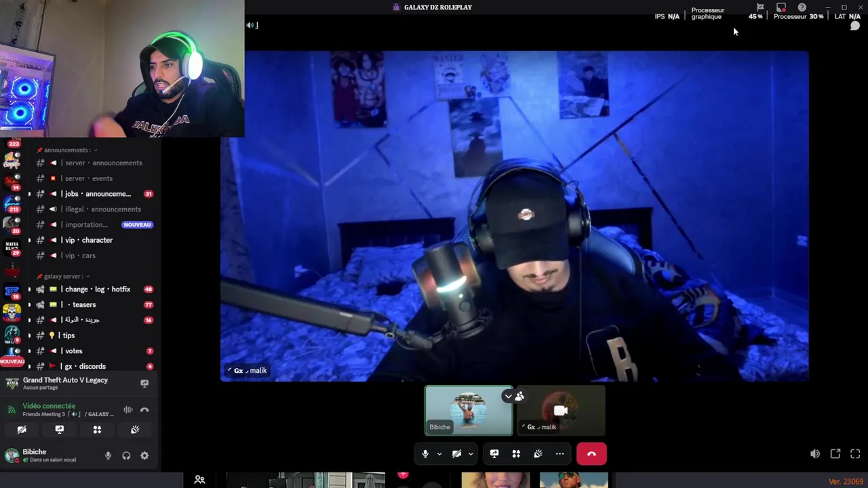
Task: Open server icon with 223 badge
Action: pos(12,144)
